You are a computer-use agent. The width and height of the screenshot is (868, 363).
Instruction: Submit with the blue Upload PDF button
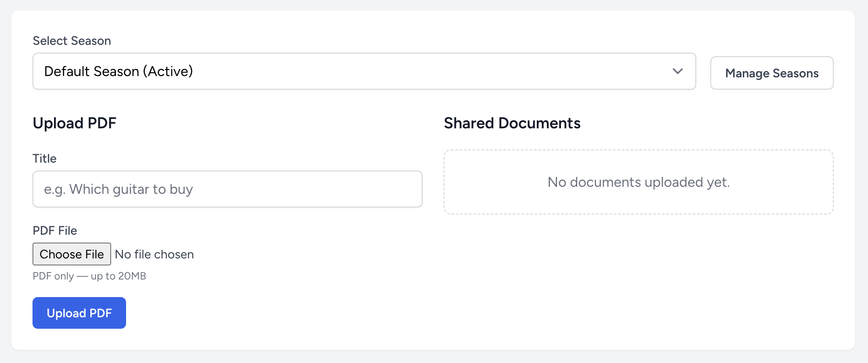79,313
